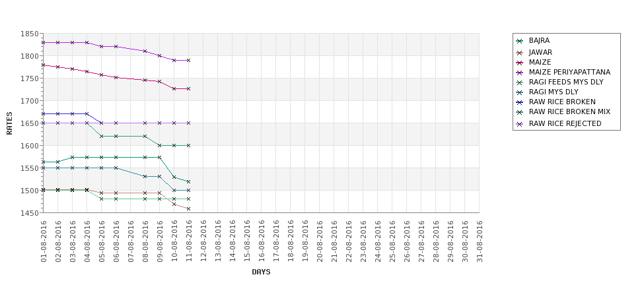Click the RATES axis title

9,123
